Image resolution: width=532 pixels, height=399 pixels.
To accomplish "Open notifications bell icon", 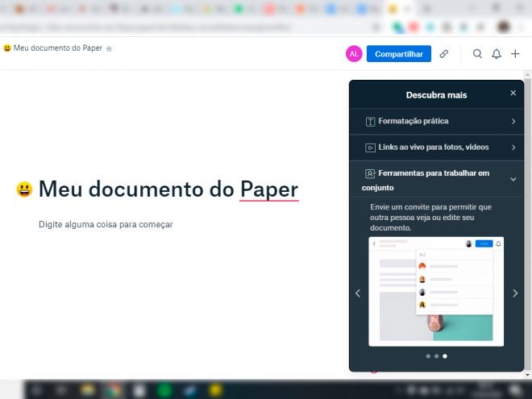I will [x=497, y=54].
